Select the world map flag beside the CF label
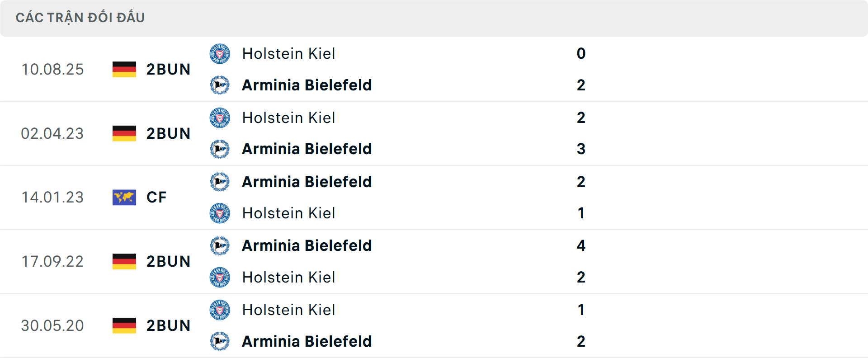Viewport: 868px width, 358px height. pyautogui.click(x=124, y=197)
